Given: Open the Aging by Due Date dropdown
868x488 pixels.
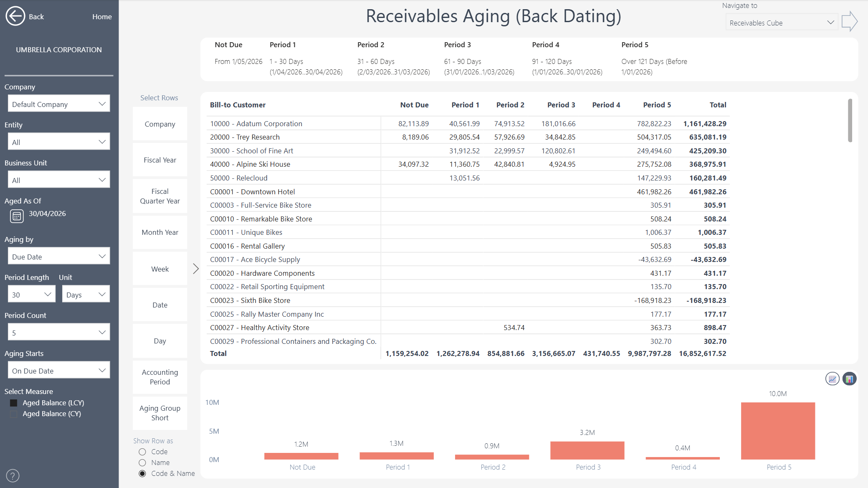Looking at the screenshot, I should click(59, 256).
